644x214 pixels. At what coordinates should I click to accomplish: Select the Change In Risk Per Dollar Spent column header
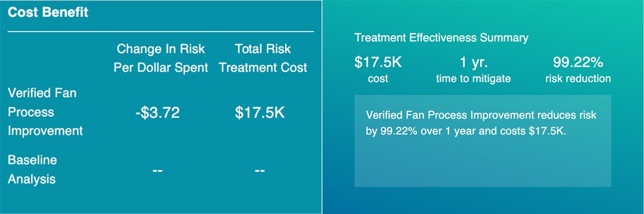(161, 58)
